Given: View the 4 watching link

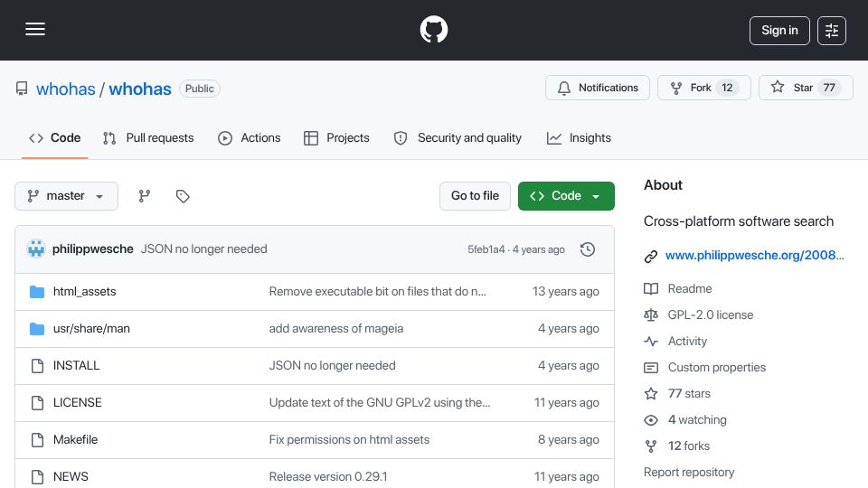Looking at the screenshot, I should [697, 420].
